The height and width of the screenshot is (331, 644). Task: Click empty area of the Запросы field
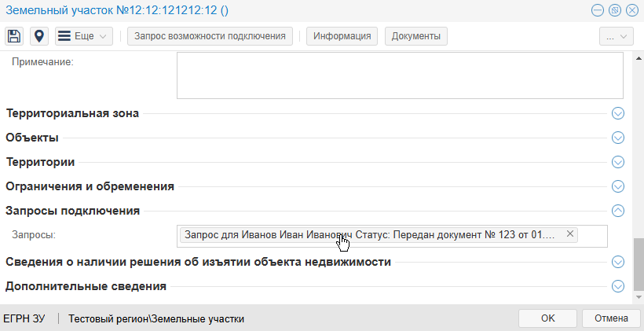pyautogui.click(x=592, y=236)
